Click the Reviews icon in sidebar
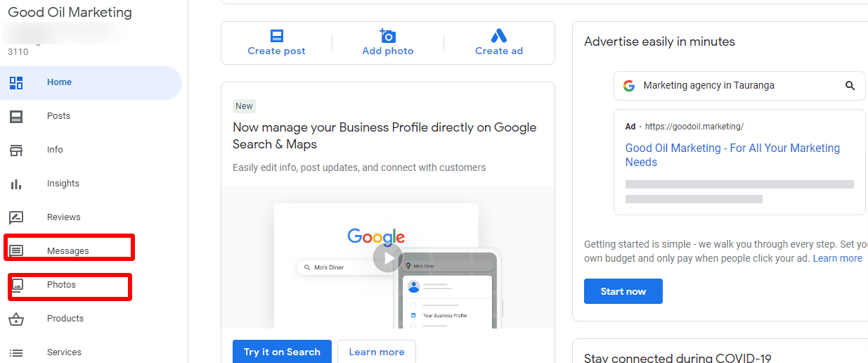This screenshot has height=363, width=868. [x=16, y=217]
